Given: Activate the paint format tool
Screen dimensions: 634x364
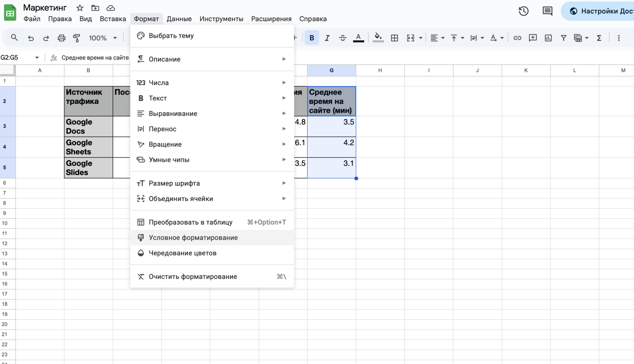Looking at the screenshot, I should 77,38.
